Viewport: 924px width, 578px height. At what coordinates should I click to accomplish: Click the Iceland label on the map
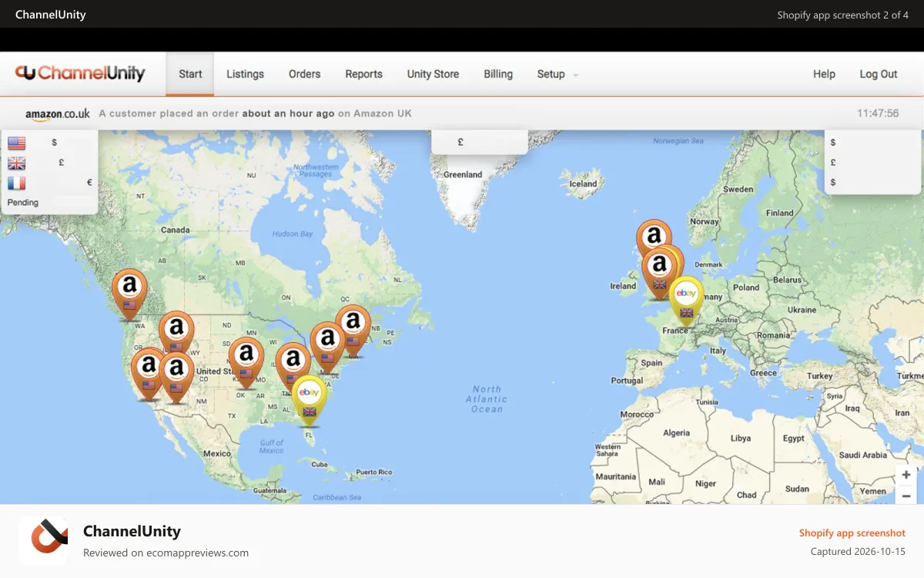tap(583, 184)
